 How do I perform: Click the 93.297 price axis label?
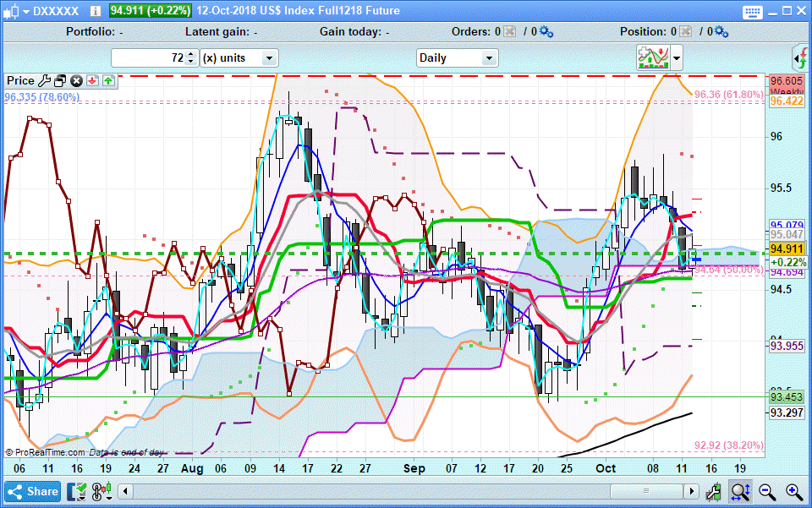click(786, 412)
